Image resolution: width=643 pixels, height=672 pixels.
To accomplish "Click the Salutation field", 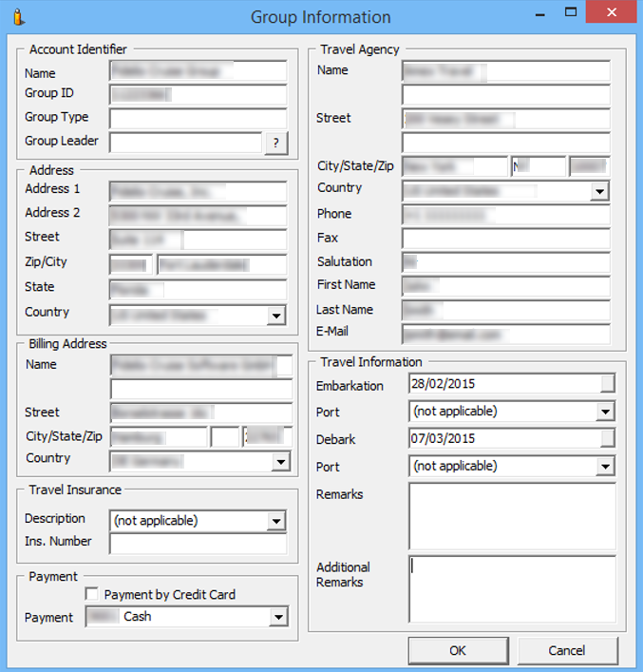I will tap(506, 262).
